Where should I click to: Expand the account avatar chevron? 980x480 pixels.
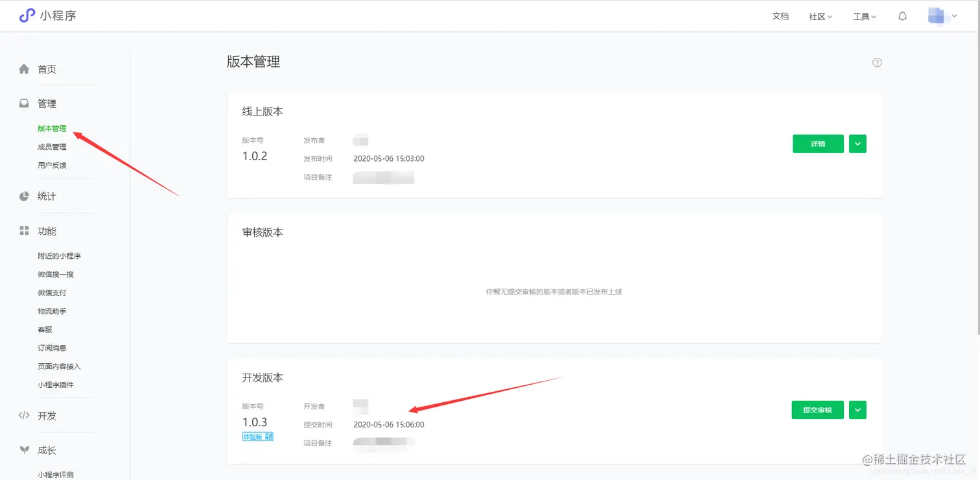(x=954, y=16)
